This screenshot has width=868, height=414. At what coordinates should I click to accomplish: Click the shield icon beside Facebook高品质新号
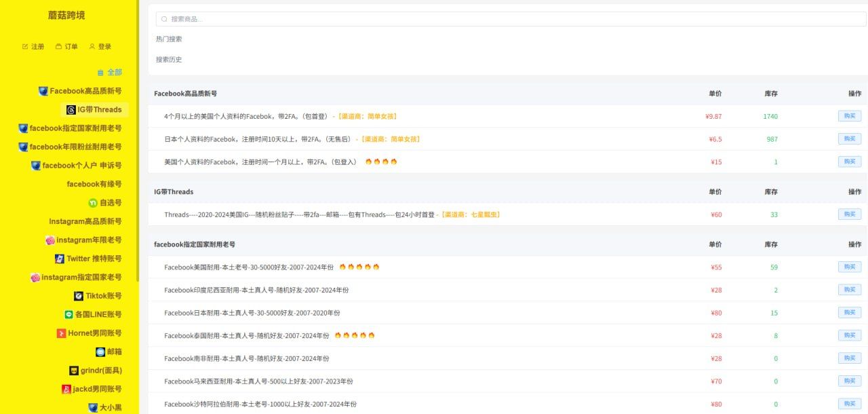(x=43, y=91)
